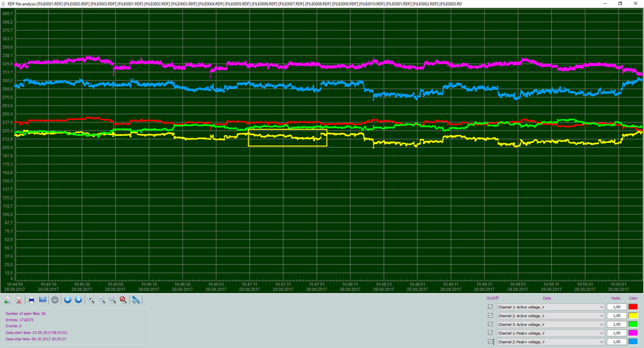Click the 'Ratio' column header
644x348 pixels.
(x=616, y=298)
